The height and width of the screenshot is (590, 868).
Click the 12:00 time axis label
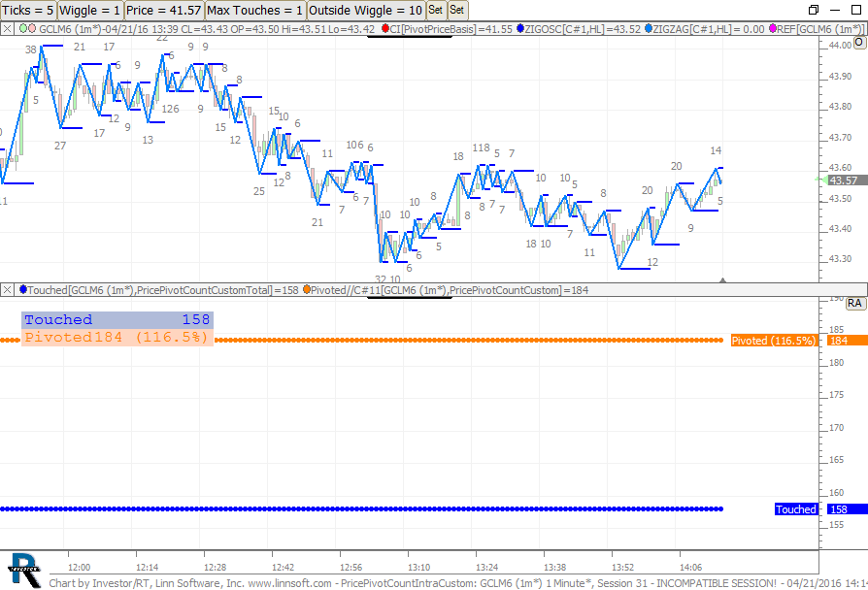point(80,568)
